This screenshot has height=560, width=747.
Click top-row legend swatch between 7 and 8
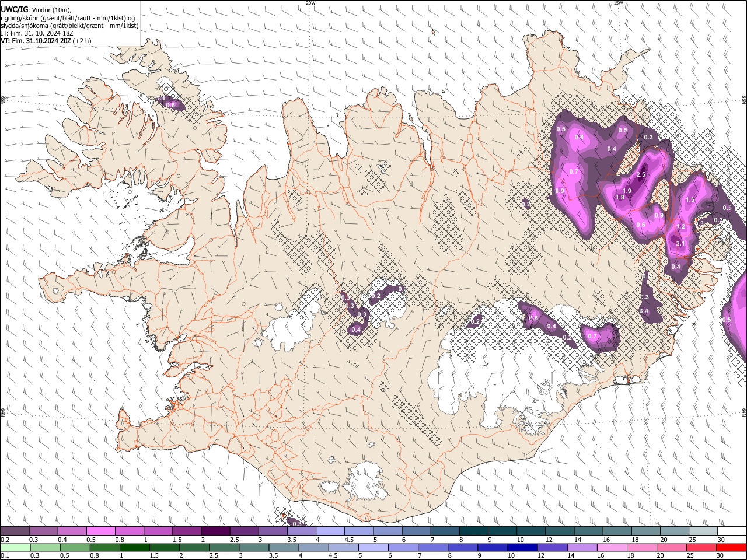coord(445,531)
